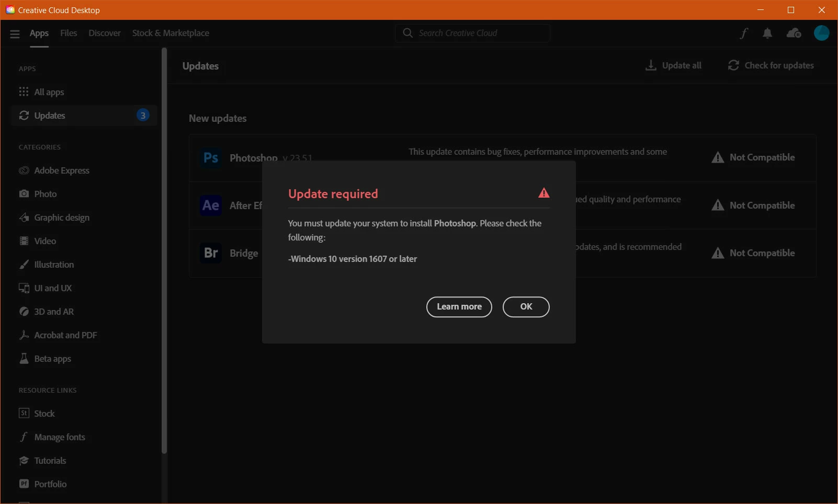Click the "New updates" heading
The height and width of the screenshot is (504, 838).
point(218,118)
